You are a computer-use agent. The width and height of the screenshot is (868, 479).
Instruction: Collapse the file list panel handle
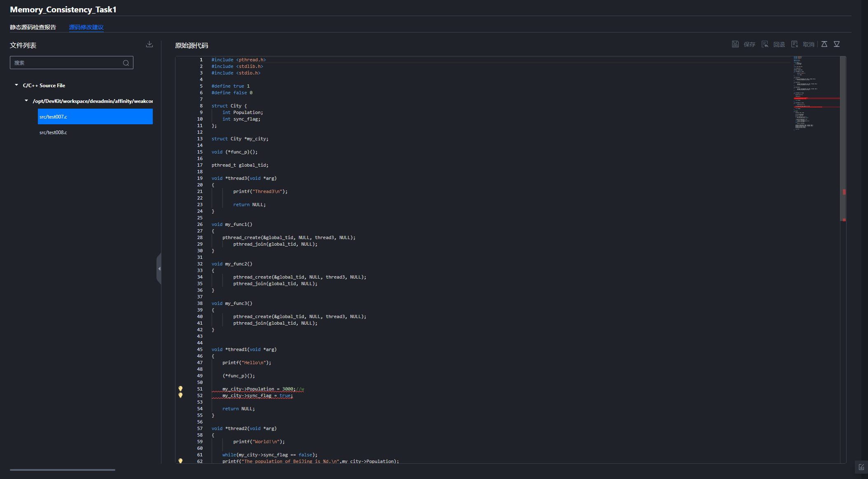159,269
